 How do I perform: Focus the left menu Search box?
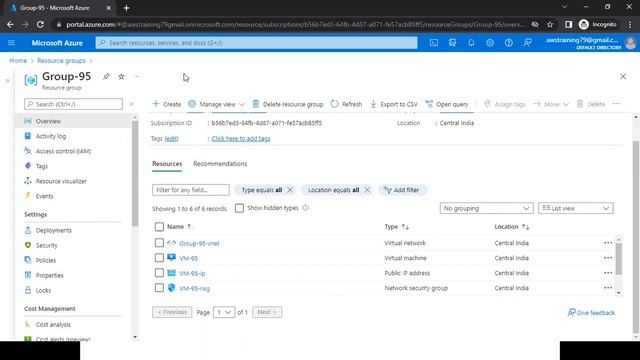[x=73, y=104]
